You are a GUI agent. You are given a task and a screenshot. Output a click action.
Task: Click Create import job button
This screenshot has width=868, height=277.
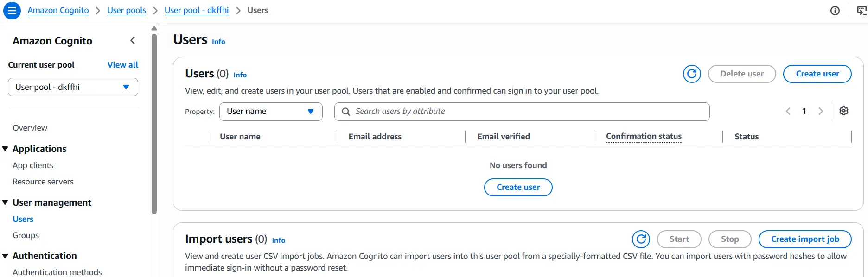[x=805, y=239]
